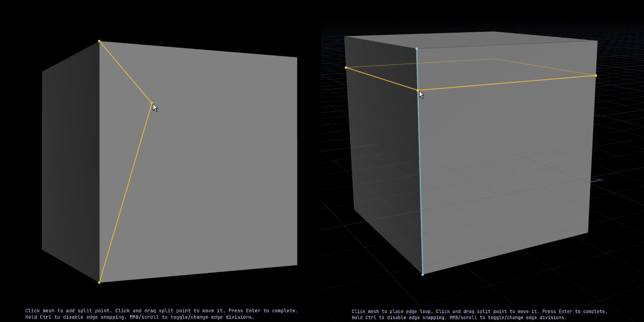Image resolution: width=644 pixels, height=322 pixels.
Task: Click the split point under the cursor on left cube
Action: 152,103
